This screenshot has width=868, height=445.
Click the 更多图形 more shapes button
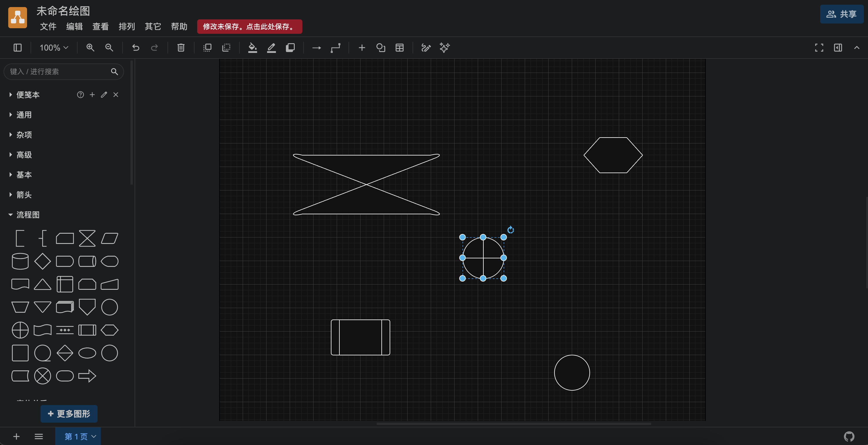69,414
